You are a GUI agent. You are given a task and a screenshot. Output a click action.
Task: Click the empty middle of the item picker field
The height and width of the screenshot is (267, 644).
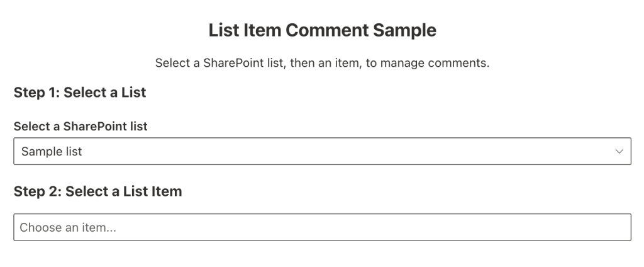pyautogui.click(x=377, y=227)
